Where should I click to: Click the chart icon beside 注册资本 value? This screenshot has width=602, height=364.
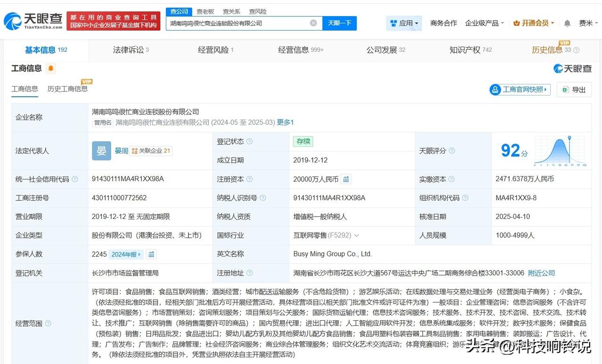346,179
